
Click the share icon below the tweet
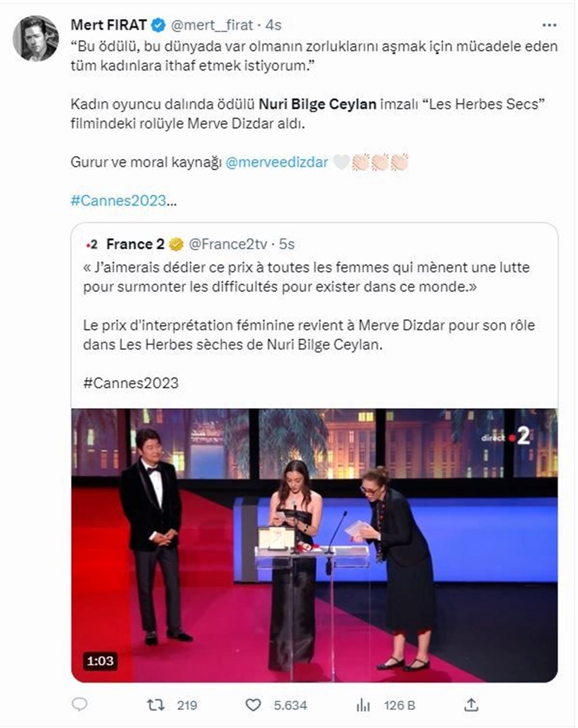click(x=471, y=705)
